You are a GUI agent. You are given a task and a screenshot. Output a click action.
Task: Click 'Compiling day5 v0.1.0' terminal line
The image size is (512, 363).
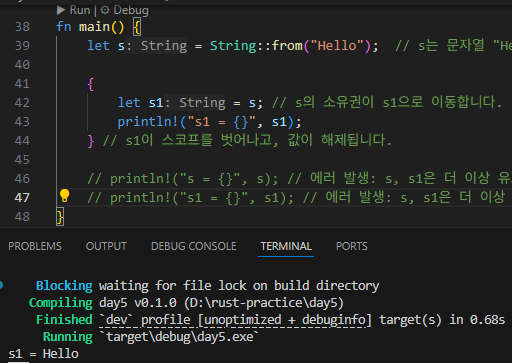tap(186, 303)
